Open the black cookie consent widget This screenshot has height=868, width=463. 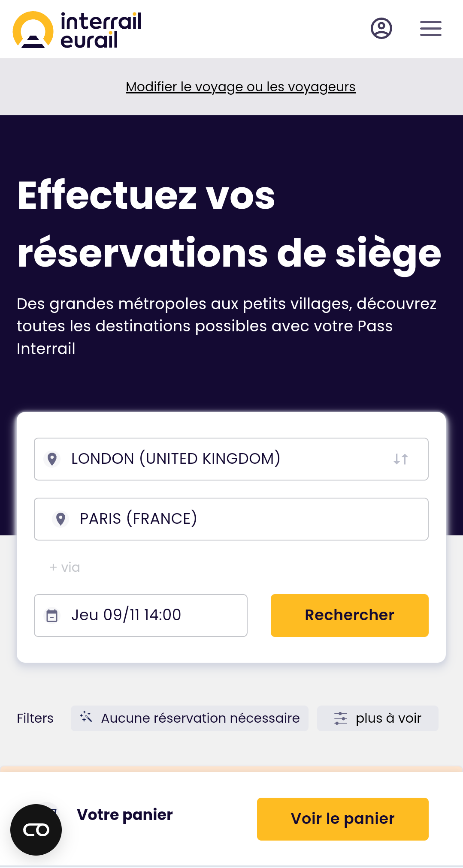point(36,830)
